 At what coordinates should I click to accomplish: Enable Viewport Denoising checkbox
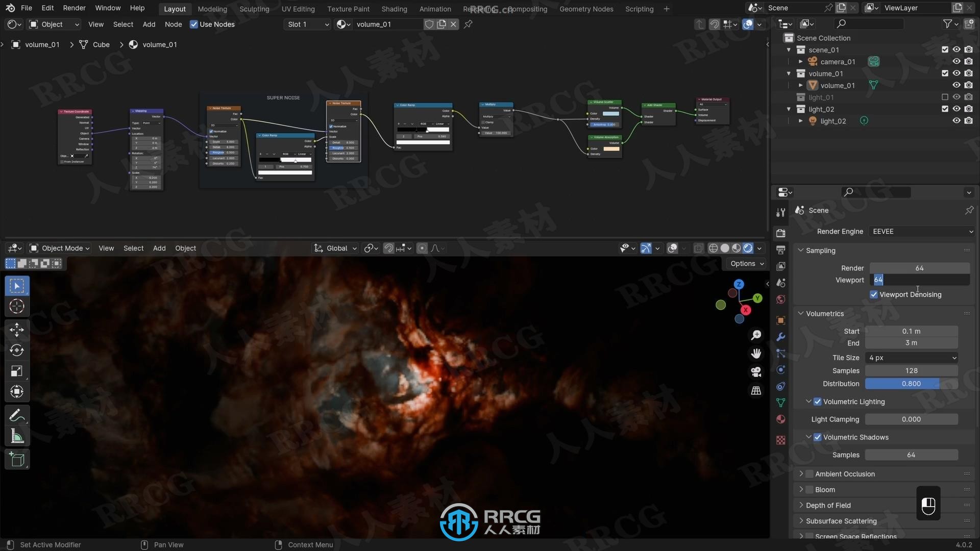[x=874, y=294]
